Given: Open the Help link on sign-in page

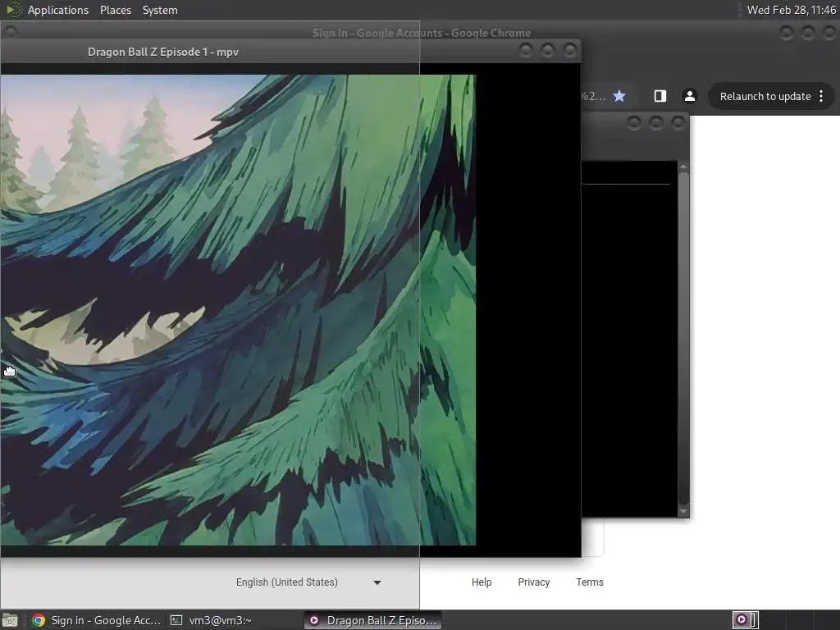Looking at the screenshot, I should (x=481, y=582).
